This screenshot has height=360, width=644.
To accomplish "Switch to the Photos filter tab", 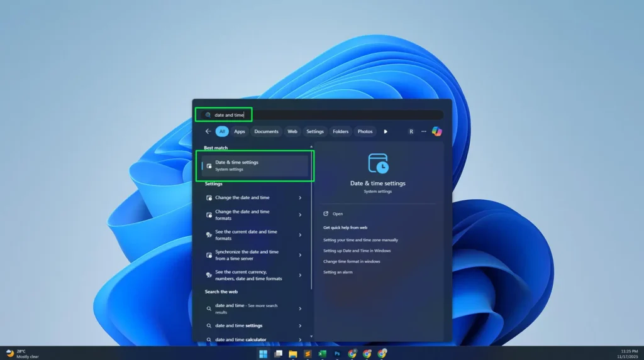I will [x=365, y=131].
